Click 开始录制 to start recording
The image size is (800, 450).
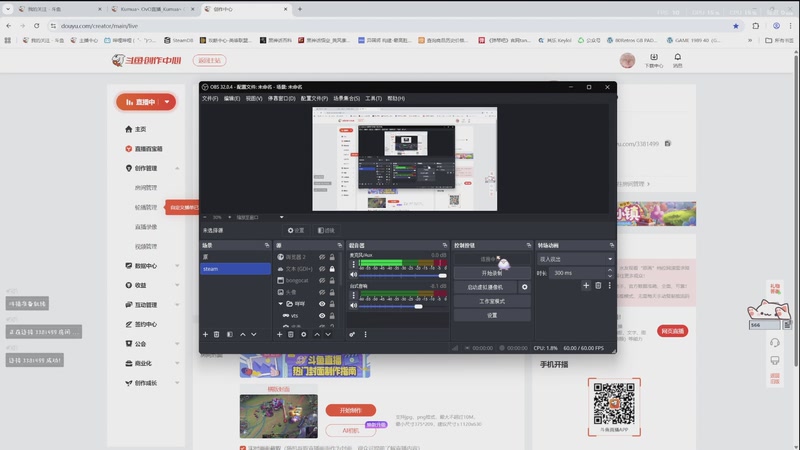pos(492,273)
